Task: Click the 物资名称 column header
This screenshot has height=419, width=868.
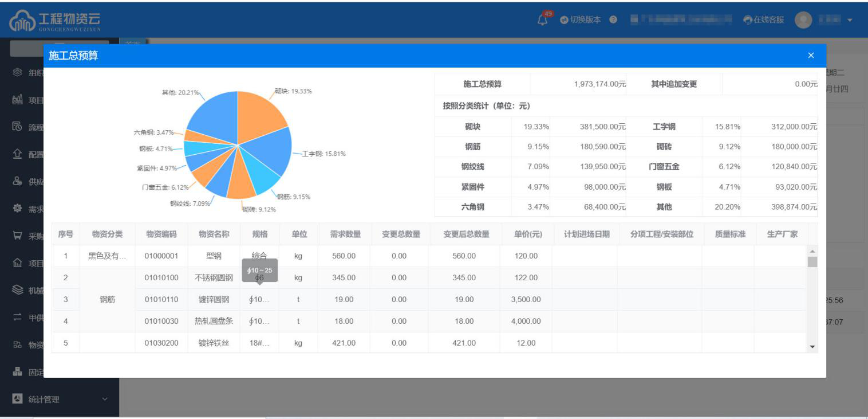Action: [214, 234]
